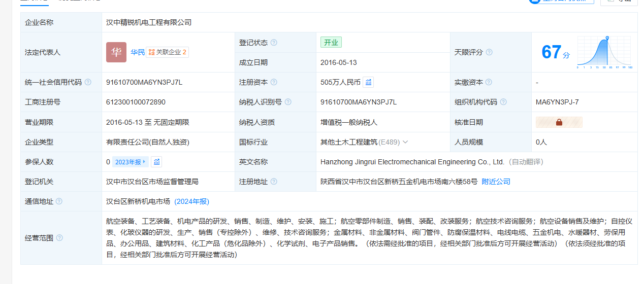The width and height of the screenshot is (644, 284).
Task: Select registration number 612300100072890
Action: tap(136, 102)
